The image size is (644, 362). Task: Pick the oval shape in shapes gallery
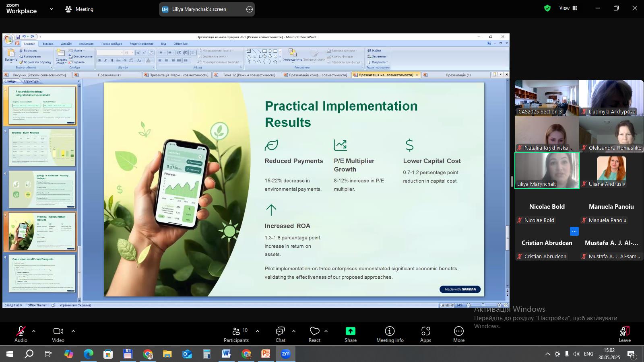270,51
